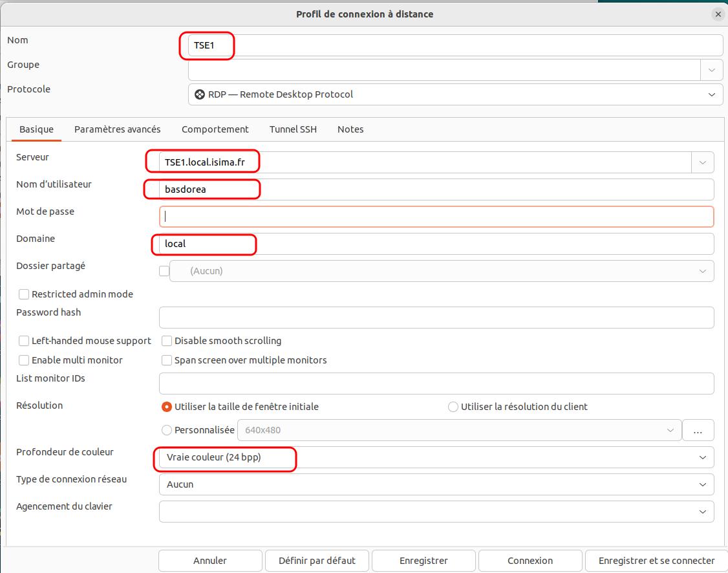Enable Span screen over multiple monitors
The width and height of the screenshot is (728, 573).
click(167, 360)
